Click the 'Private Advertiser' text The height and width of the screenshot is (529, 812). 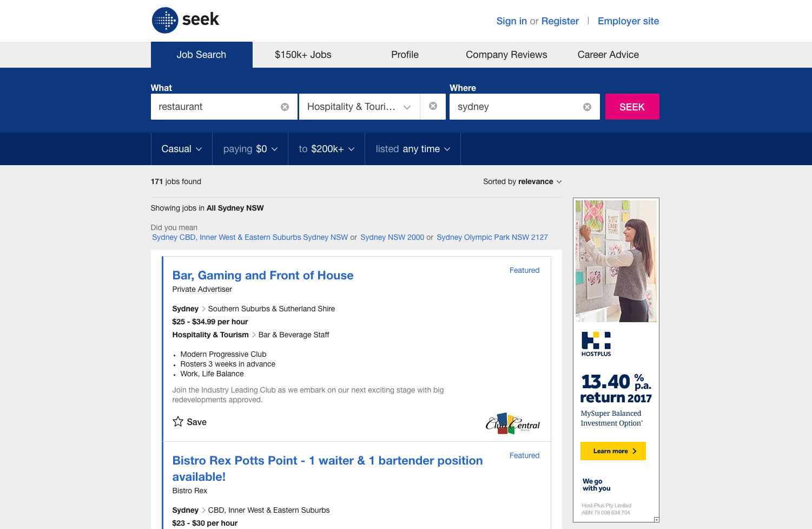tap(202, 289)
